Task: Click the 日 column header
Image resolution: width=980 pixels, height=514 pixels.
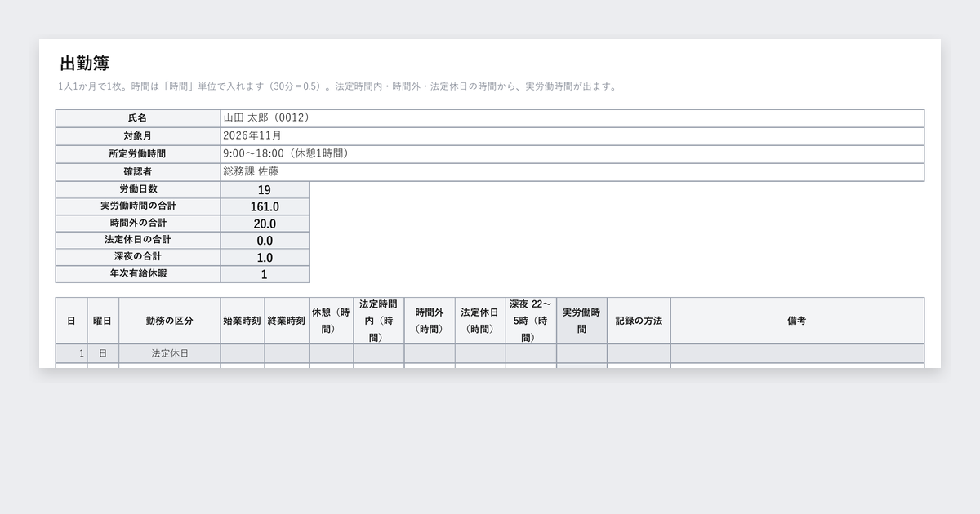Action: click(x=71, y=321)
